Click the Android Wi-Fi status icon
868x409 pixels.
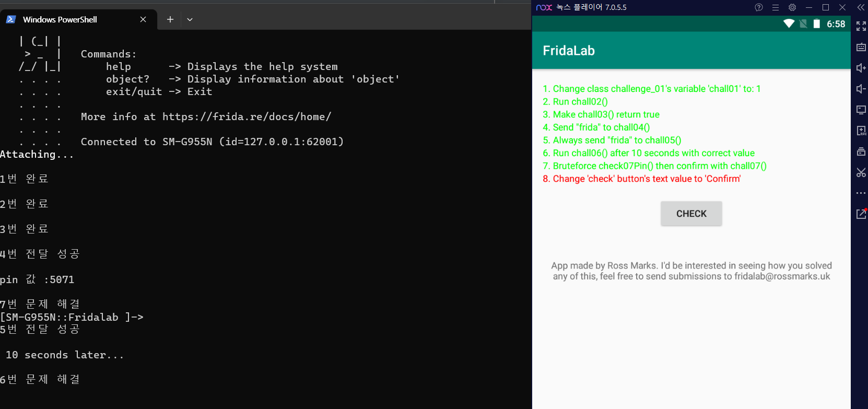click(789, 24)
